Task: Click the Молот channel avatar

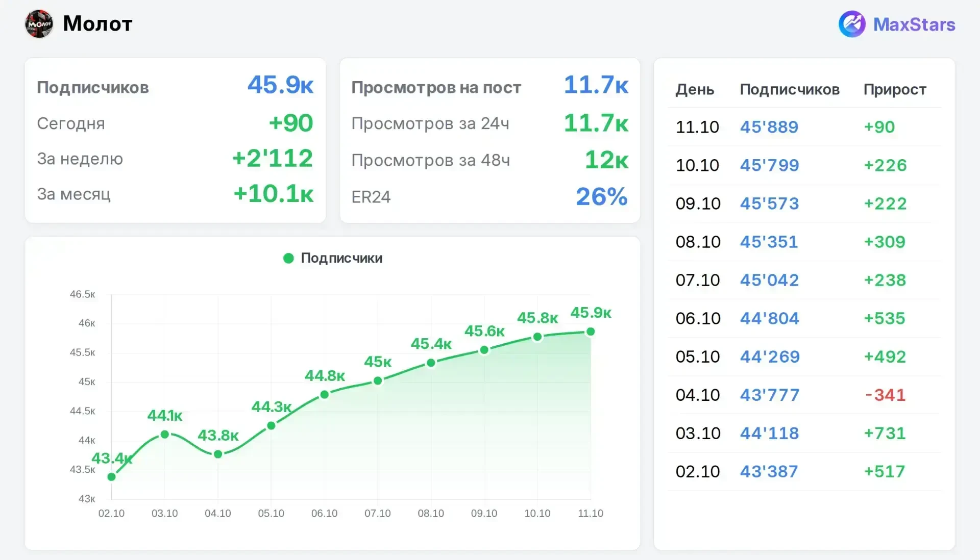Action: (x=39, y=24)
